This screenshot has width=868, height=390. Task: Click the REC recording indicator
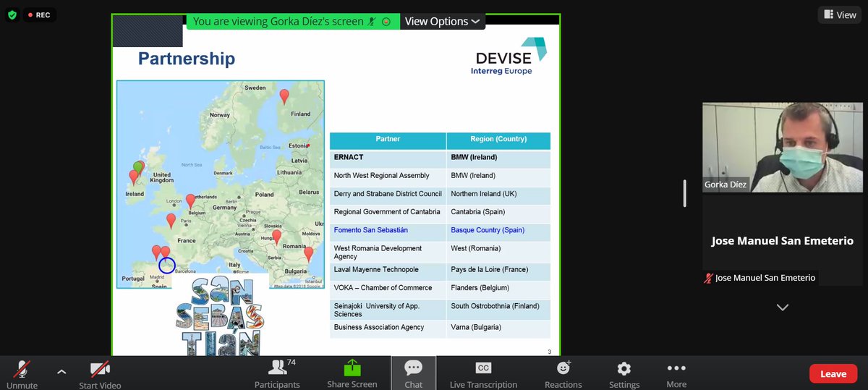(39, 14)
